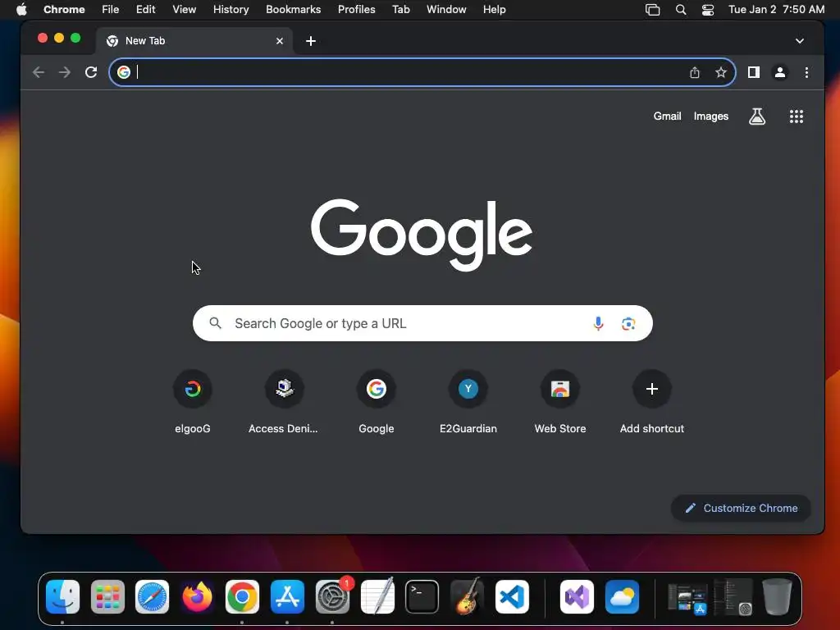Open the Profiles menu

pyautogui.click(x=356, y=10)
